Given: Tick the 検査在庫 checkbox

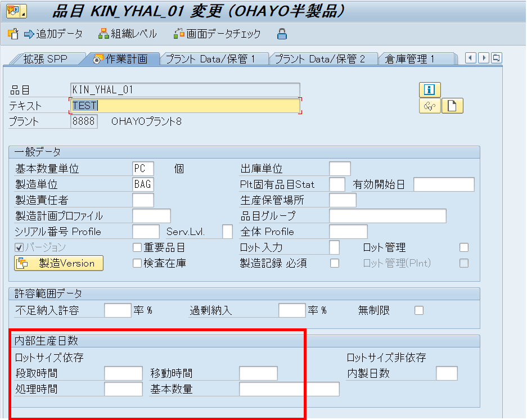Looking at the screenshot, I should (137, 263).
